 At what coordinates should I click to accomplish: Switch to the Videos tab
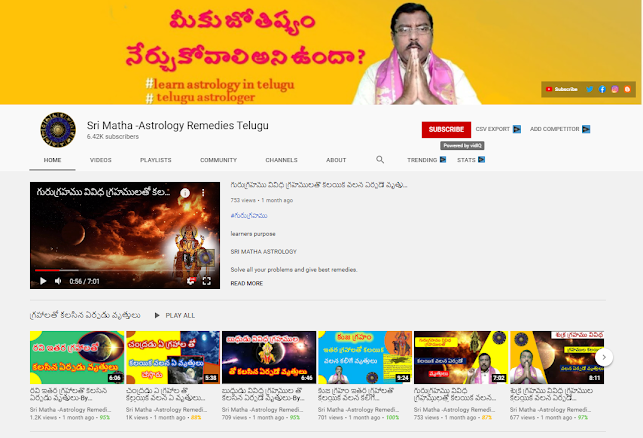coord(100,160)
